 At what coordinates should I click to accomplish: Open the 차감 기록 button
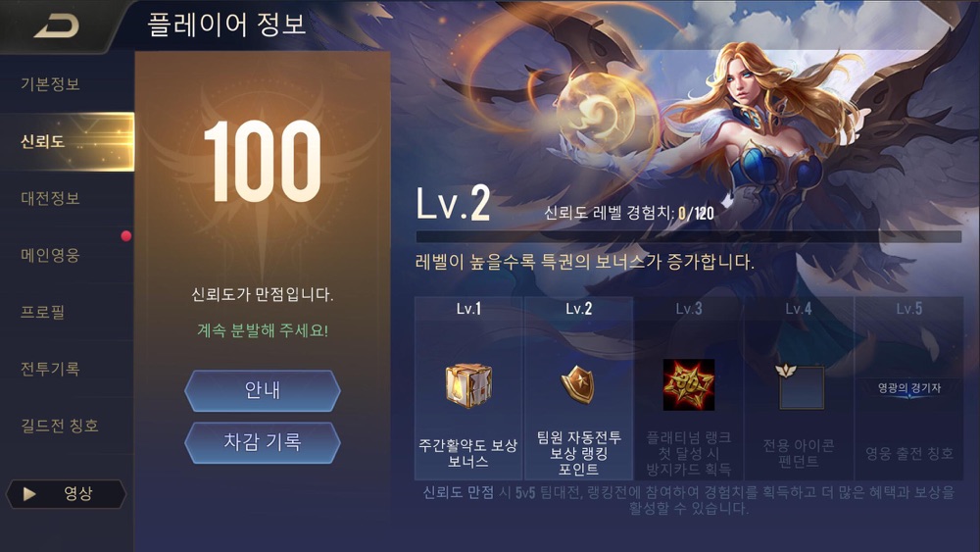263,442
